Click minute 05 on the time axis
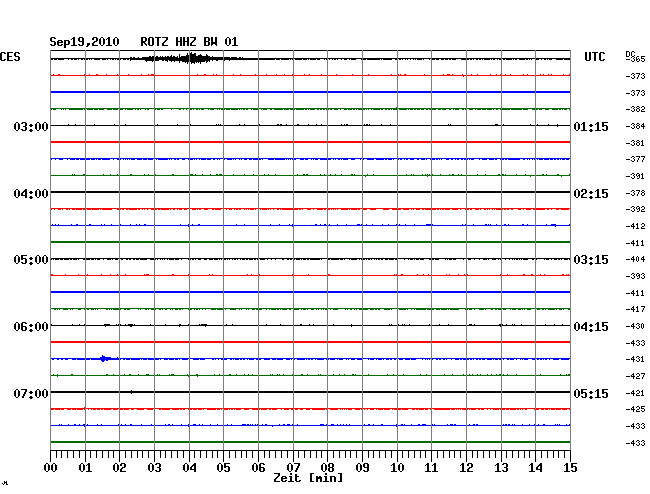Viewport: 650px width, 494px height. tap(223, 468)
